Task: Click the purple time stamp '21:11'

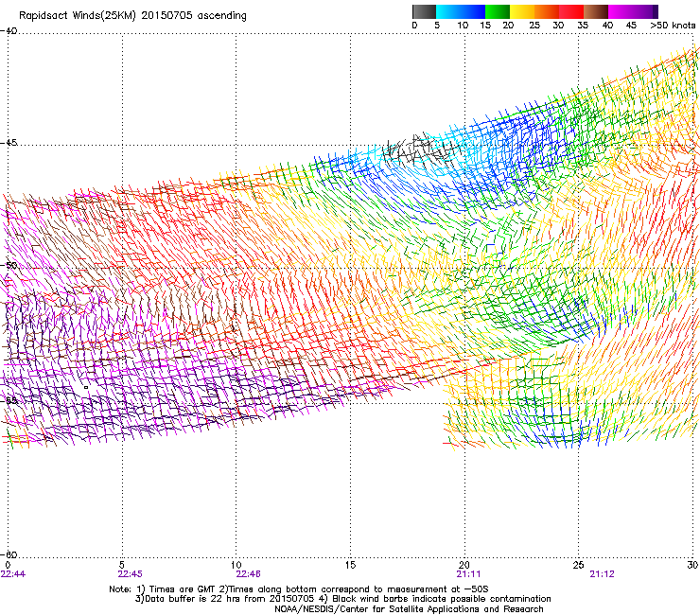Action: pyautogui.click(x=468, y=574)
